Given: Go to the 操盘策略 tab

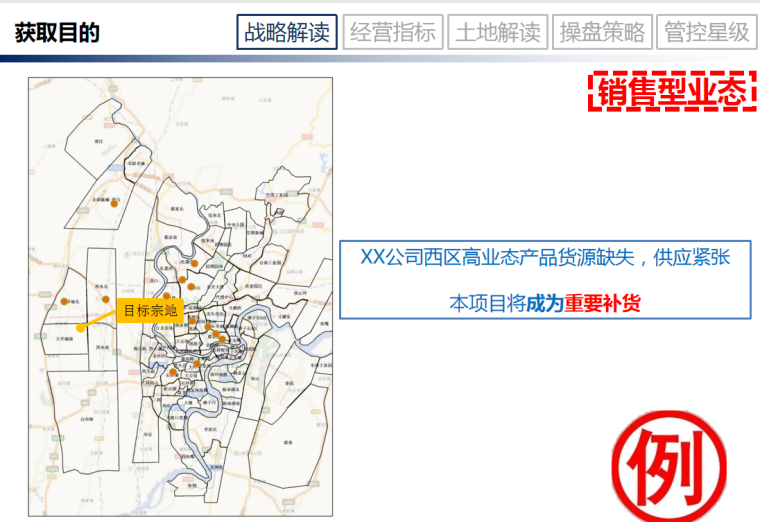Looking at the screenshot, I should click(x=602, y=32).
